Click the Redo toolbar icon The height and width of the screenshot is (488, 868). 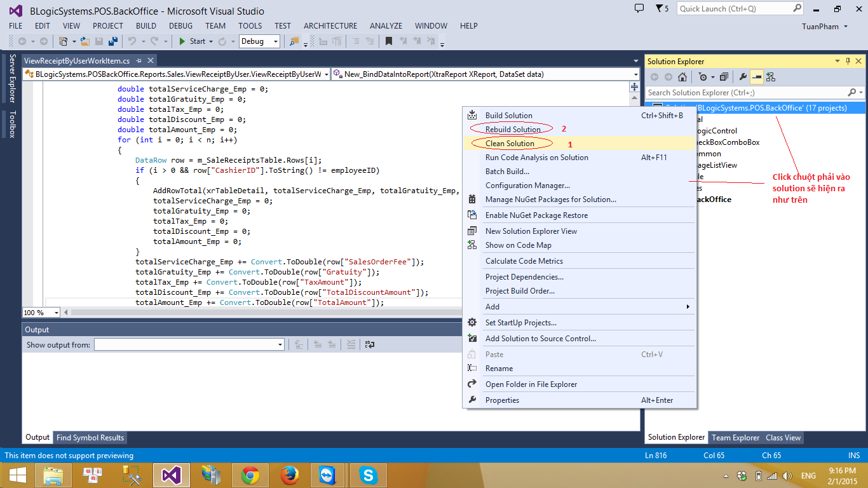[154, 41]
